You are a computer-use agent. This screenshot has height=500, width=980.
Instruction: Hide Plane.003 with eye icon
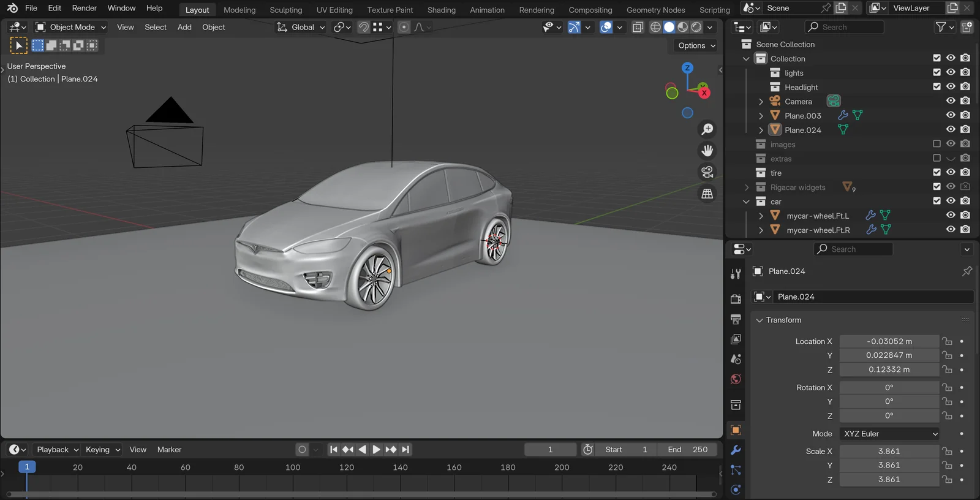pyautogui.click(x=951, y=115)
